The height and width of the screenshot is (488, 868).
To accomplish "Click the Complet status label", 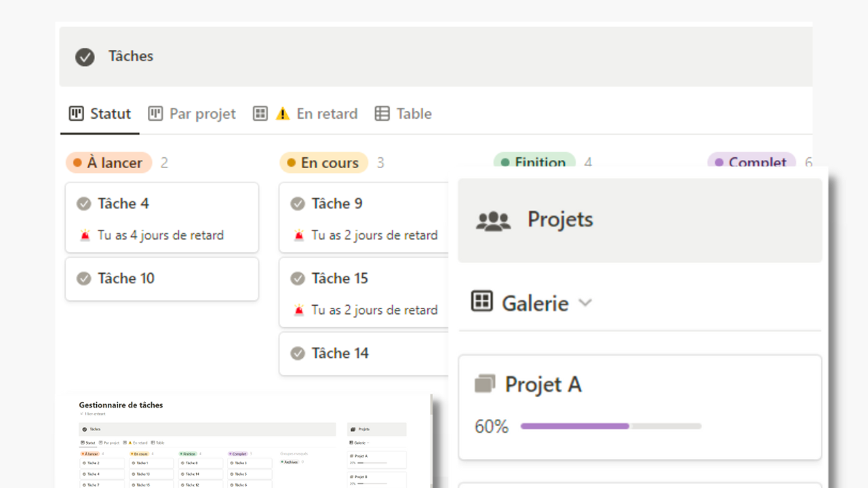I will click(x=751, y=162).
